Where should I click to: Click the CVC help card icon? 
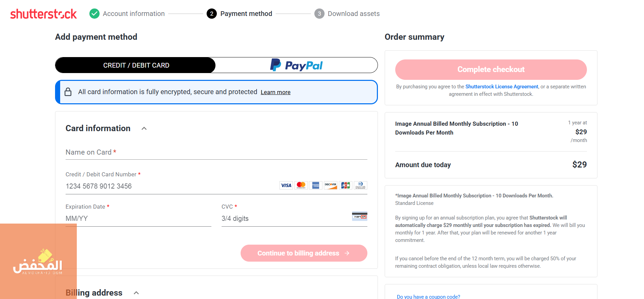click(360, 216)
